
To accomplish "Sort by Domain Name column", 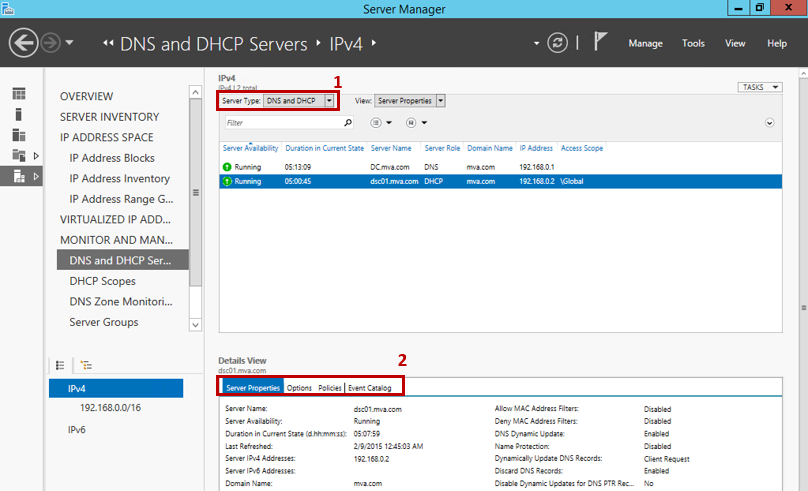I will coord(490,148).
